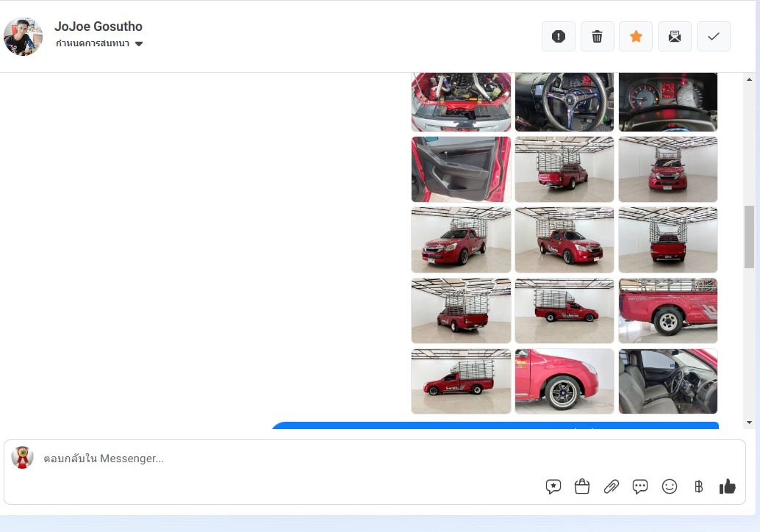The width and height of the screenshot is (760, 532).
Task: Click scrollbar down arrow in chat
Action: pyautogui.click(x=750, y=423)
